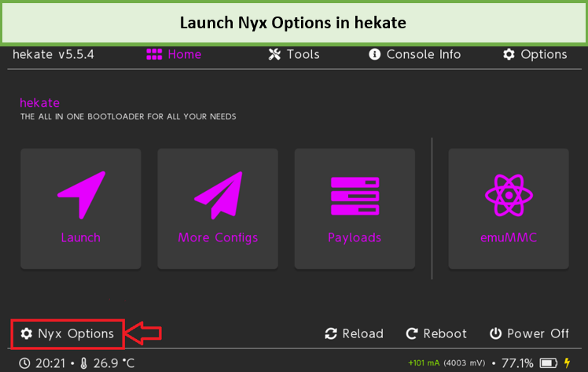Switch to the Tools tab label

tap(303, 54)
